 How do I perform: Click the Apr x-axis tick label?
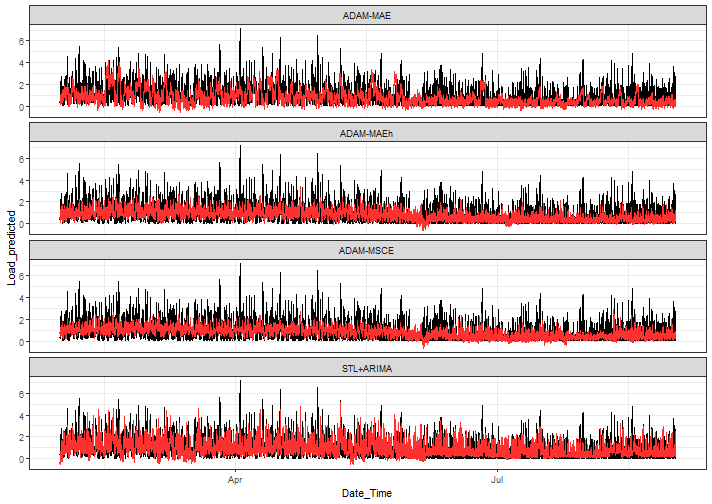tap(235, 480)
